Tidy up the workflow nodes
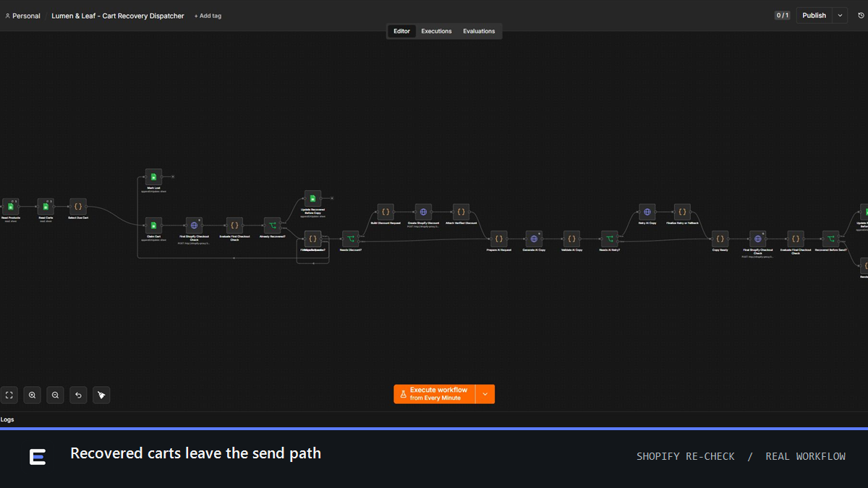This screenshot has width=868, height=488. [x=101, y=395]
